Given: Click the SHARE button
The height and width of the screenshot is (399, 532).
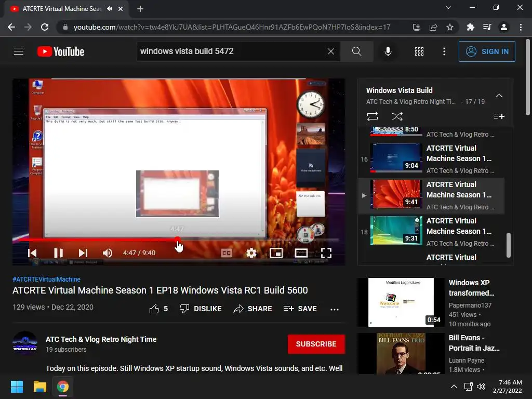Looking at the screenshot, I should (253, 309).
